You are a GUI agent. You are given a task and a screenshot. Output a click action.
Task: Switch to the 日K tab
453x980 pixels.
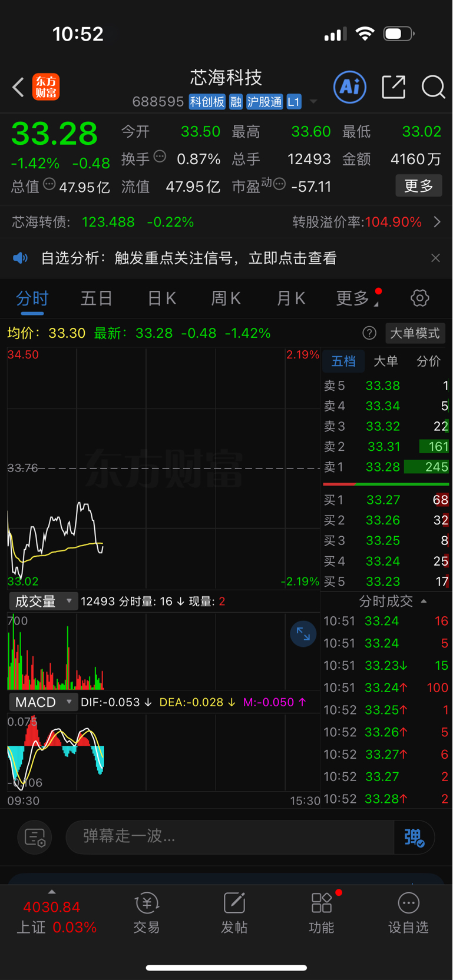(161, 298)
